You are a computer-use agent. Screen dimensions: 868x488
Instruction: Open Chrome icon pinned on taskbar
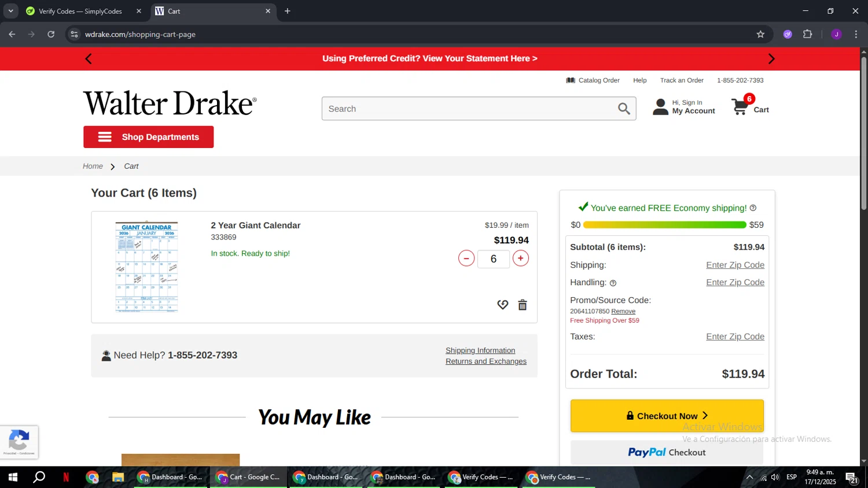(92, 477)
